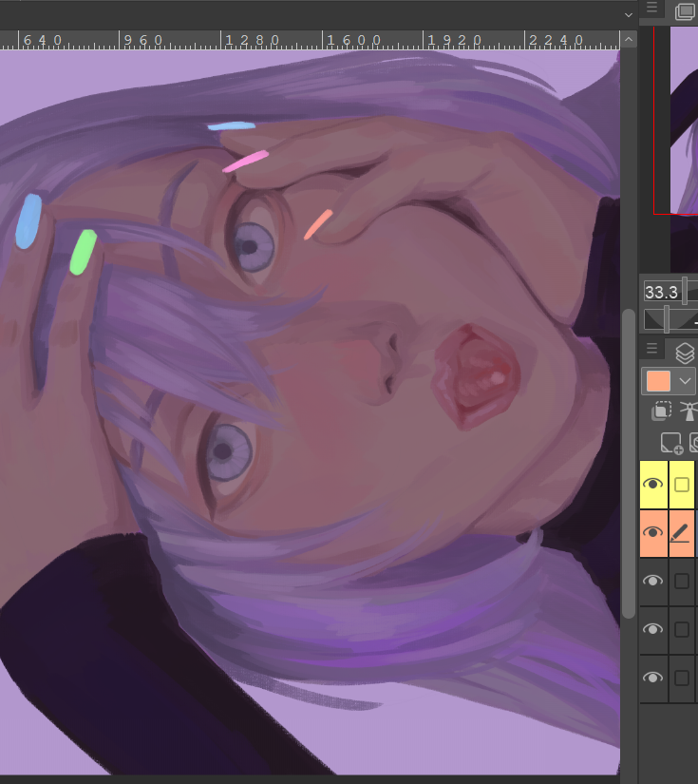Tick the selection box on fifth layer row
This screenshot has height=784, width=698.
click(682, 678)
